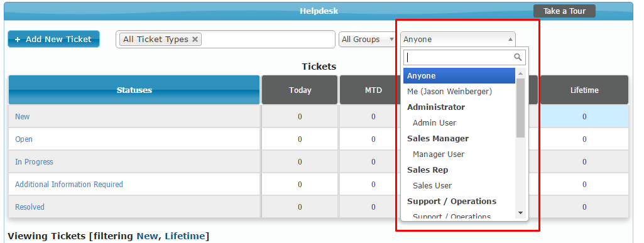This screenshot has height=243, width=644.
Task: Open Additional Information Required status link
Action: coord(69,185)
